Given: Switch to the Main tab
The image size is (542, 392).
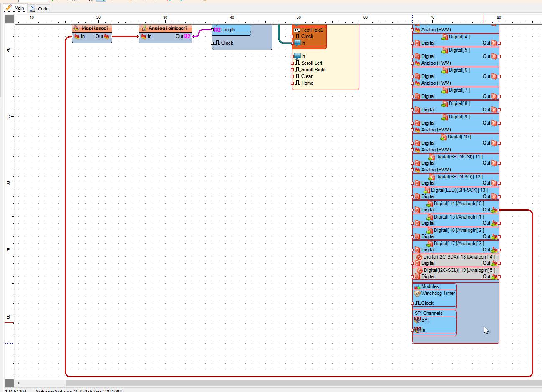Looking at the screenshot, I should coord(15,8).
